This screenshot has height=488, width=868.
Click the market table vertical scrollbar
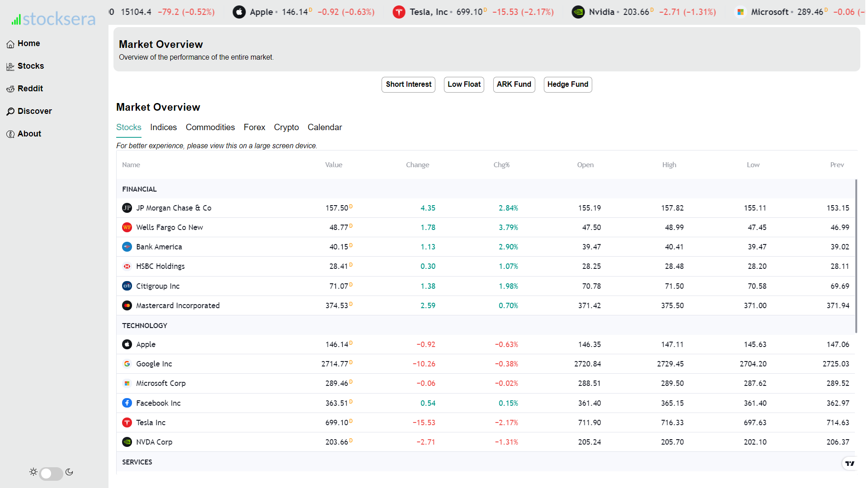click(856, 256)
